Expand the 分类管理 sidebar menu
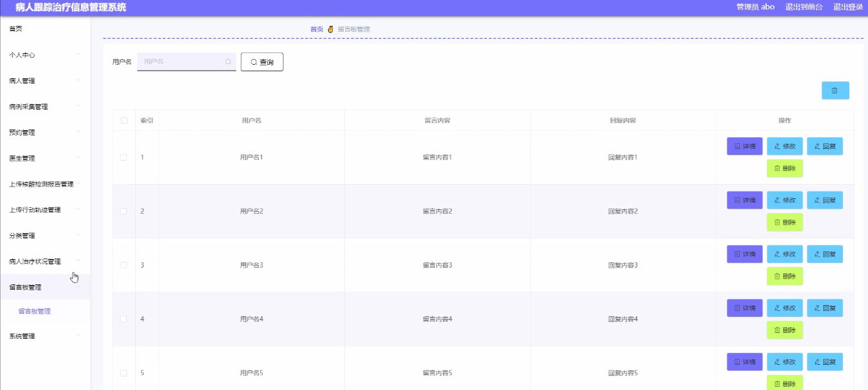868x390 pixels. pos(45,236)
